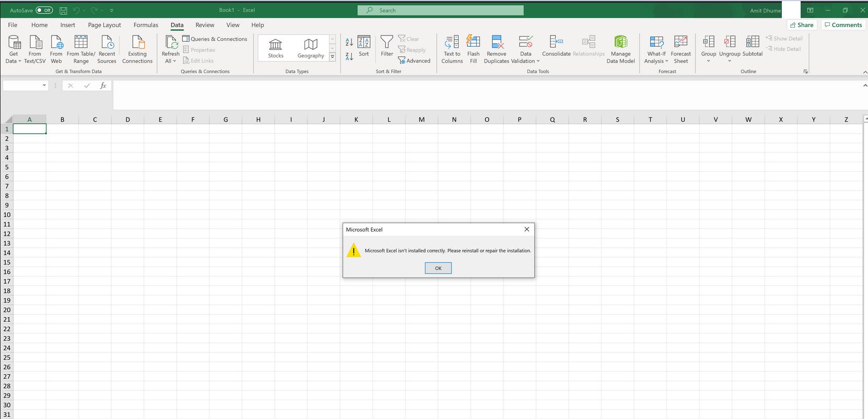The width and height of the screenshot is (868, 419).
Task: Save the workbook with the disk icon
Action: pyautogui.click(x=63, y=10)
